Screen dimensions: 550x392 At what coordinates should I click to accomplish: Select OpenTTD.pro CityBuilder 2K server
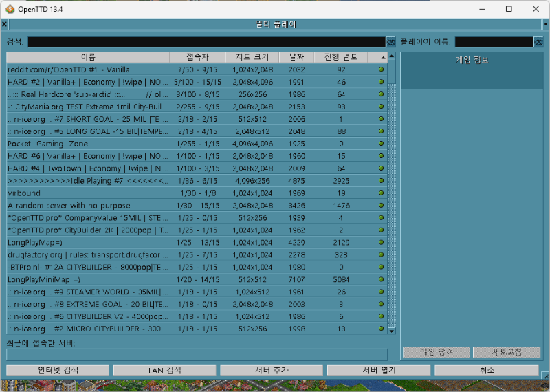(197, 230)
